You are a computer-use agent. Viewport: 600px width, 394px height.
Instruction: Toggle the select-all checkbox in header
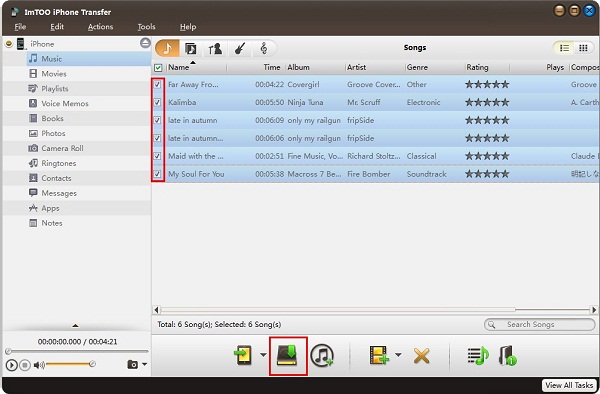tap(158, 68)
